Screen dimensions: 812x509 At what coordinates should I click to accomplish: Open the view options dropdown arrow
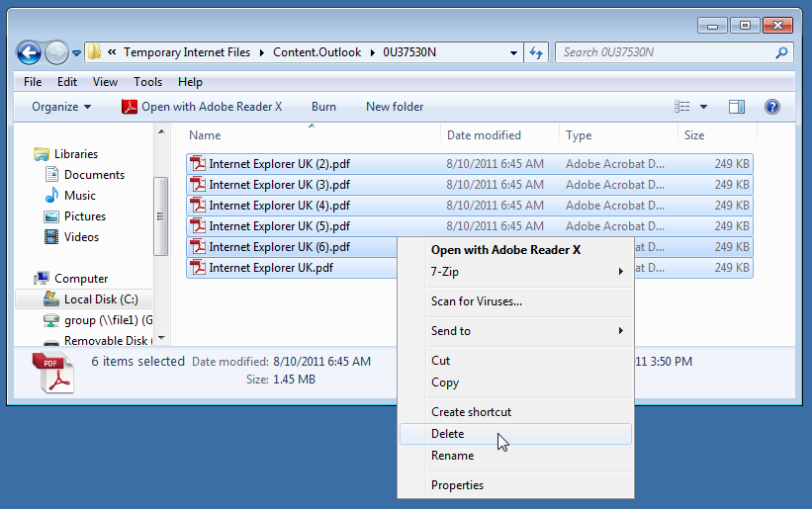click(x=703, y=107)
